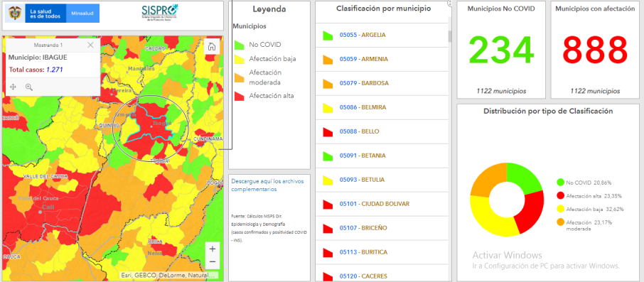The height and width of the screenshot is (282, 644).
Task: Click the zoom-to magnifier icon in the popup
Action: 28,87
